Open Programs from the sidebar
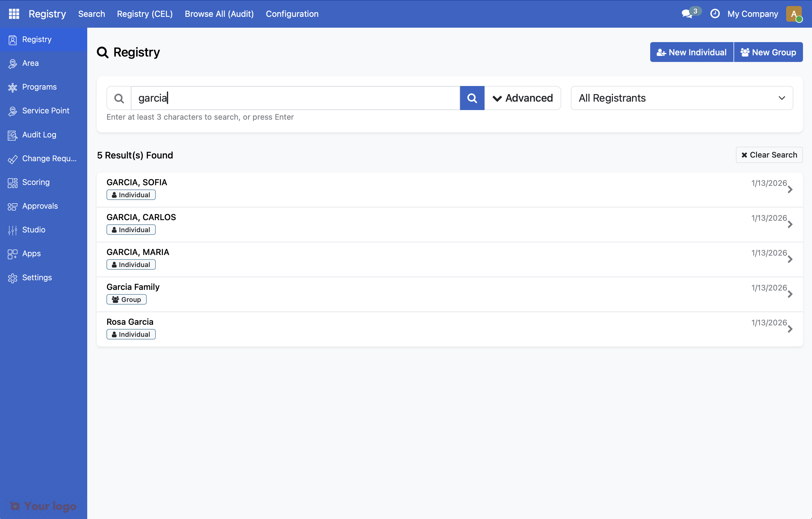Viewport: 812px width, 519px height. click(39, 87)
